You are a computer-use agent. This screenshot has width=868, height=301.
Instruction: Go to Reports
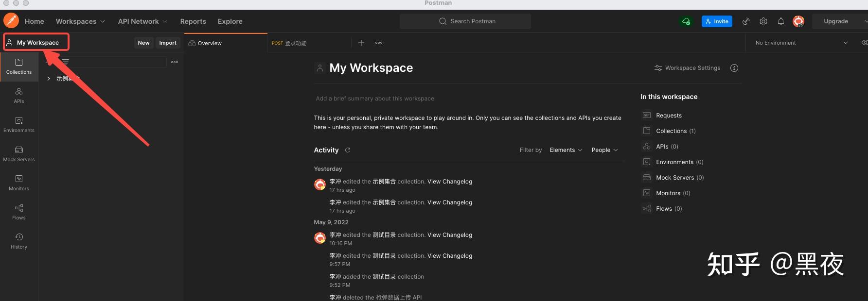tap(193, 21)
